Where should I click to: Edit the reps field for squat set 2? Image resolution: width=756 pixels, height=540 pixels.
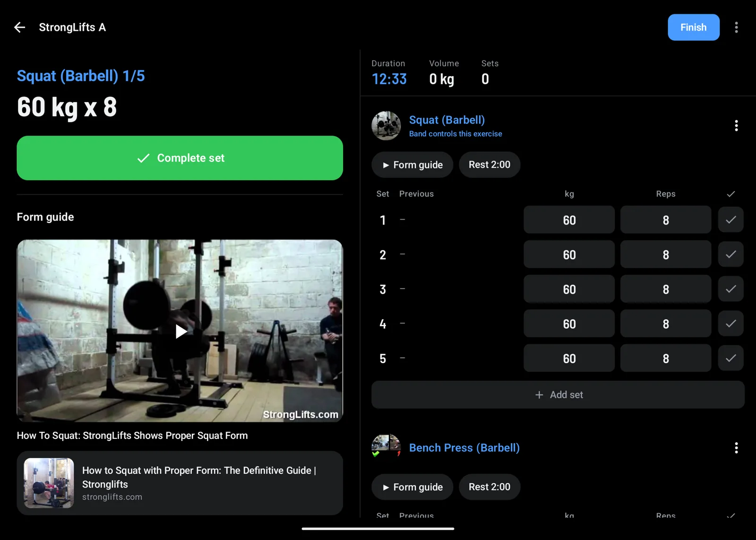tap(666, 254)
